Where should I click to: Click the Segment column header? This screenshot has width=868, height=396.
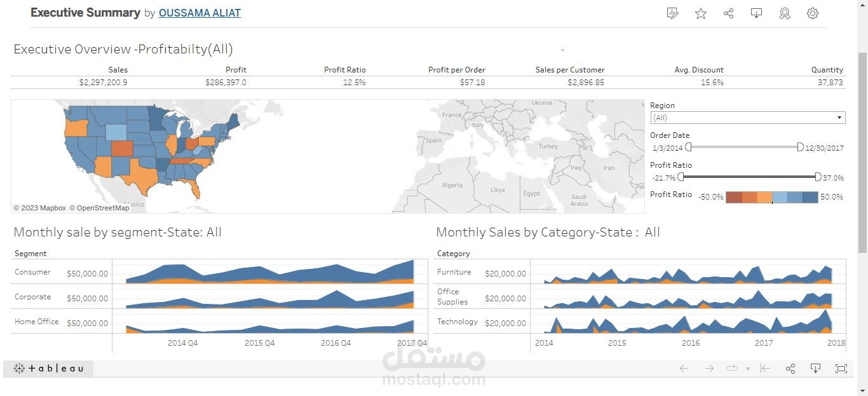pos(31,254)
